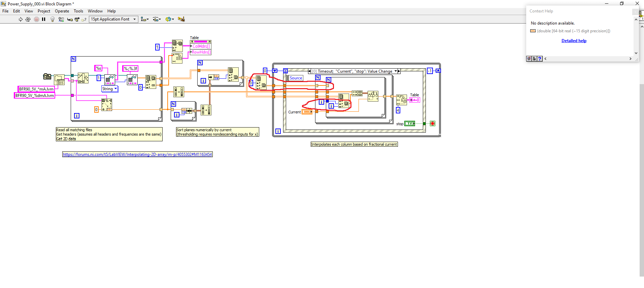Viewport: 644px width, 288px height.
Task: Open the forums.ni.com URL link
Action: pyautogui.click(x=137, y=154)
